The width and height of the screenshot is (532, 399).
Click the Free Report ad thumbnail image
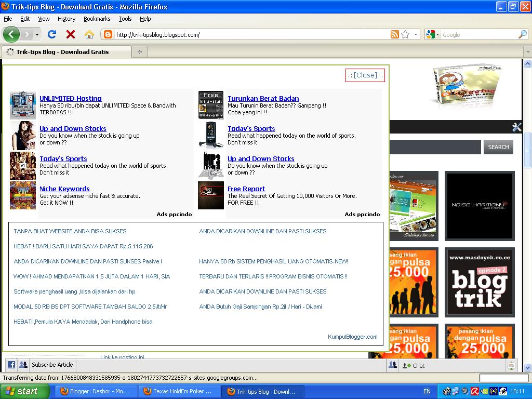[x=211, y=195]
